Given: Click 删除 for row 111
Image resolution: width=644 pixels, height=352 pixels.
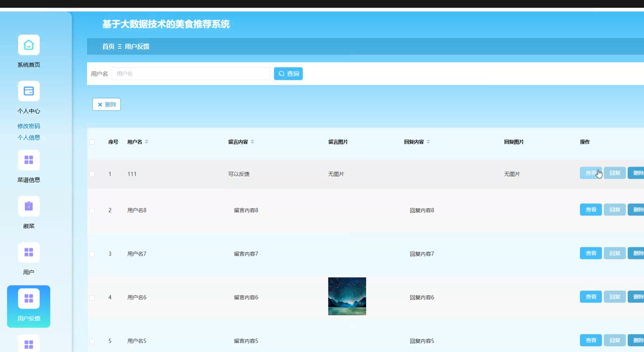Looking at the screenshot, I should point(637,173).
